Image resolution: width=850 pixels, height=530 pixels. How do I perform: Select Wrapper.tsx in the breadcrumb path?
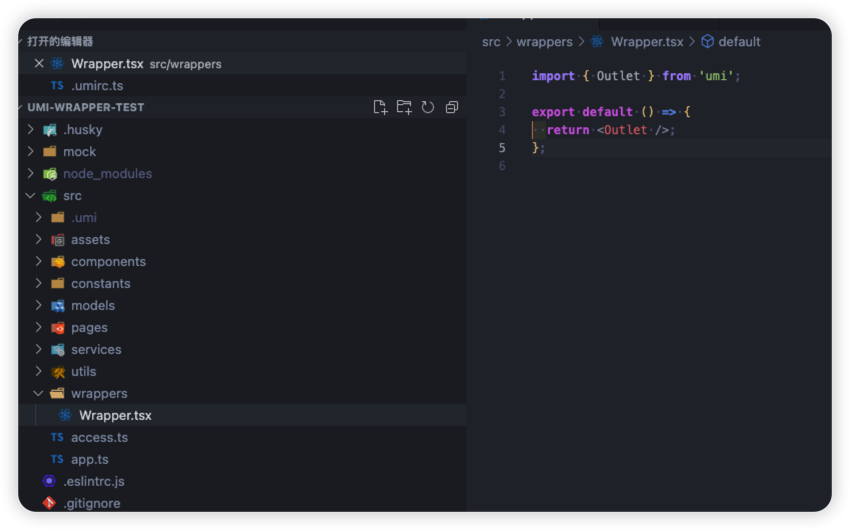(x=647, y=42)
